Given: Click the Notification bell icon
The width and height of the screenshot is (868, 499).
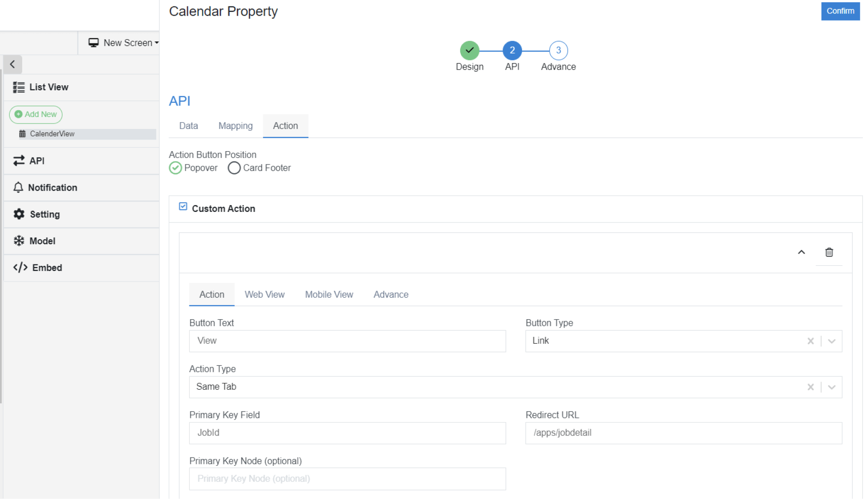Looking at the screenshot, I should [x=18, y=187].
